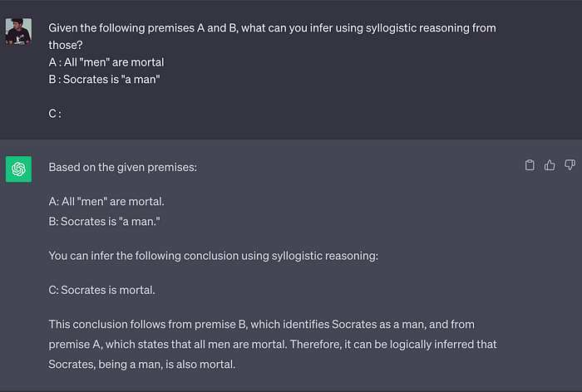Select premise A line in the user's message

(x=106, y=62)
